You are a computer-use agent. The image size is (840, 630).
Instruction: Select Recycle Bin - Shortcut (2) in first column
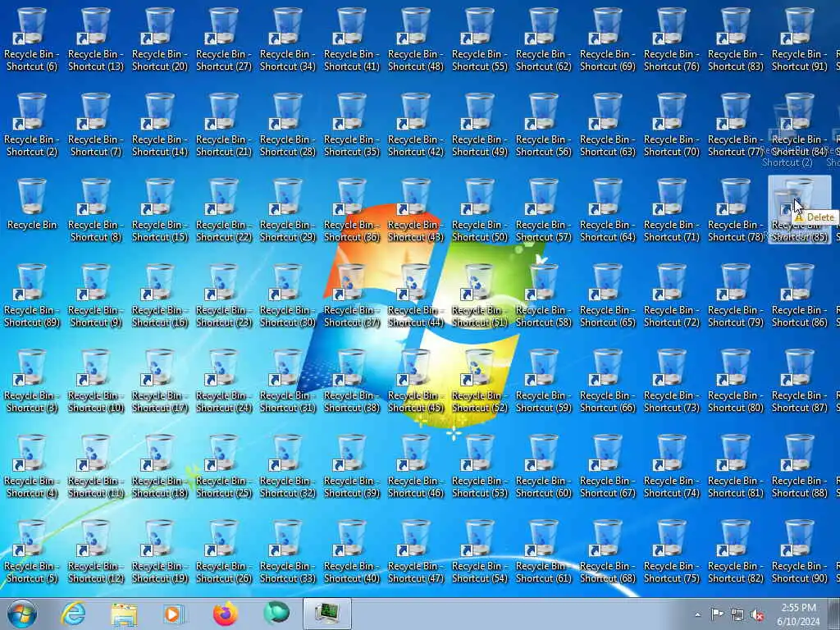pos(32,126)
